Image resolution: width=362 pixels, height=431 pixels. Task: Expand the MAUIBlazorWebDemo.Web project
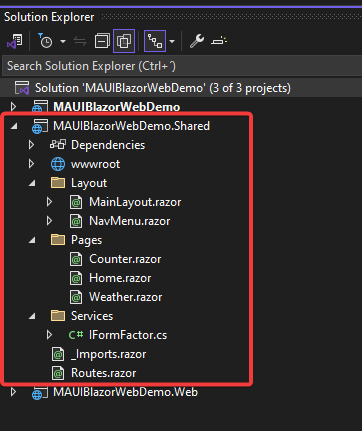click(x=13, y=392)
